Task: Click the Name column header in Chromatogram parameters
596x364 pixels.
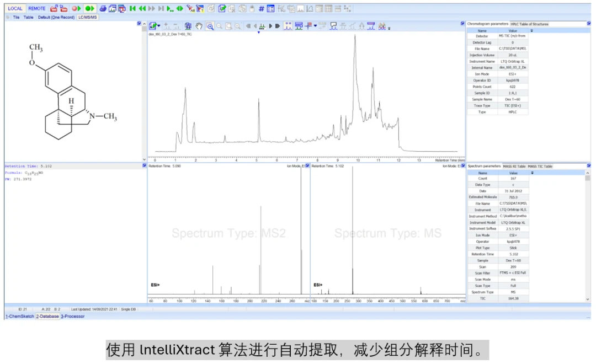Action: pos(482,31)
